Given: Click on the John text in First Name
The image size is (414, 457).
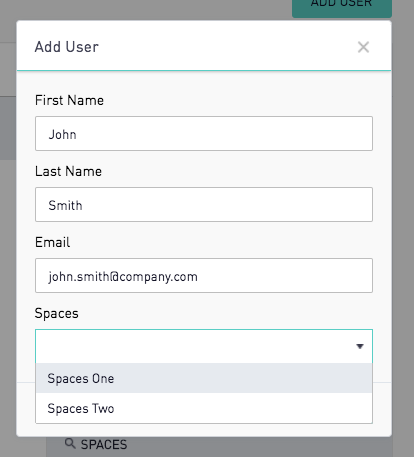Looking at the screenshot, I should tap(62, 134).
